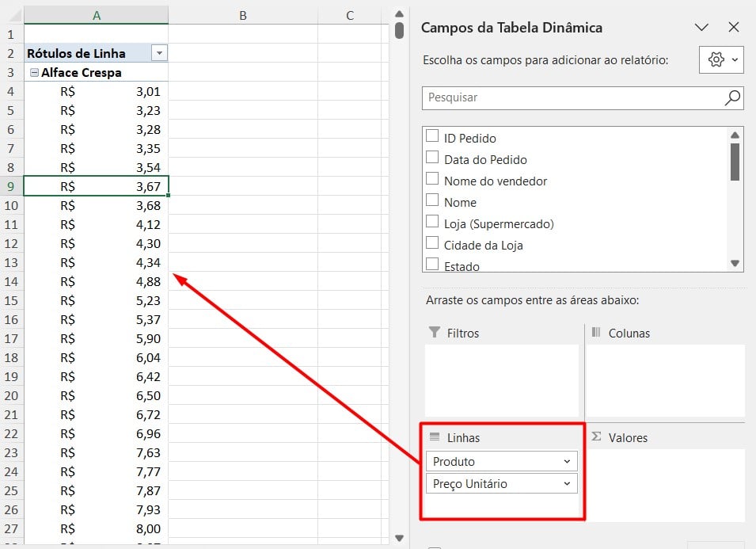Open the Rótulos de Linha filter dropdown
The height and width of the screenshot is (549, 756).
coord(159,53)
